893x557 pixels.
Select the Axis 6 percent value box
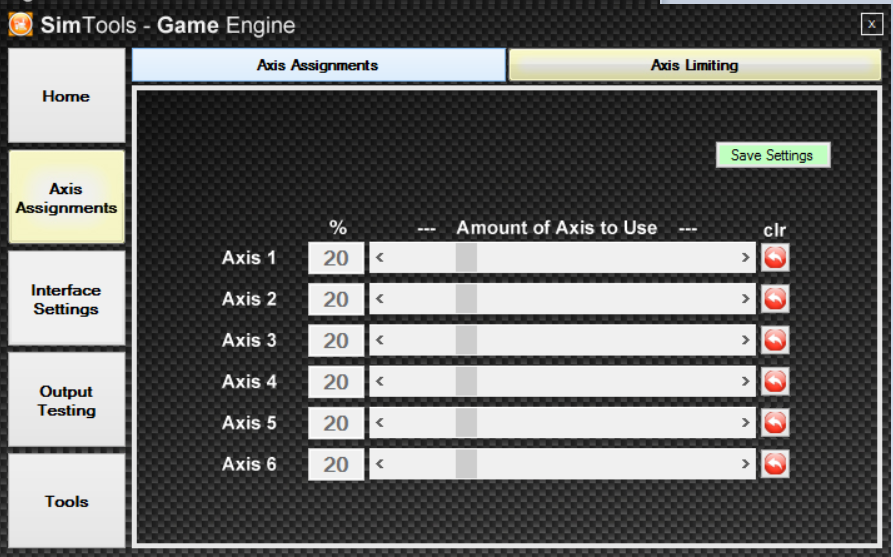336,464
